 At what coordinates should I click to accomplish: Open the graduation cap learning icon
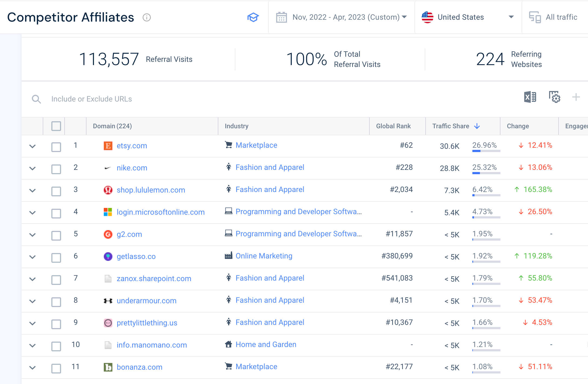[x=253, y=17]
